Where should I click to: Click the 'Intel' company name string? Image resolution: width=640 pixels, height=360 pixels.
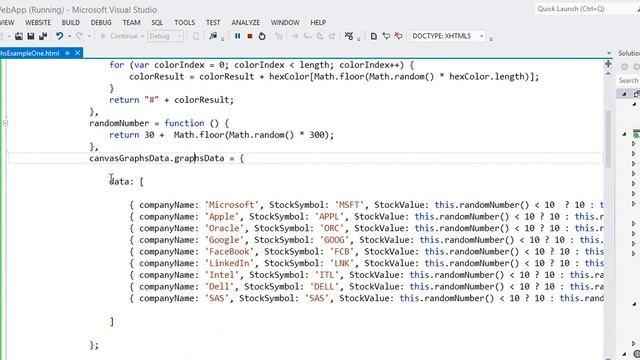click(222, 275)
